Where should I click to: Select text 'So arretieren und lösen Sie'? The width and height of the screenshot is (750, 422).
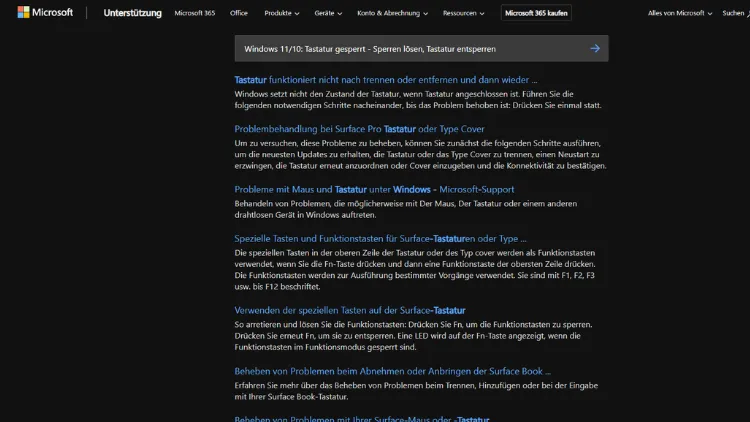282,324
